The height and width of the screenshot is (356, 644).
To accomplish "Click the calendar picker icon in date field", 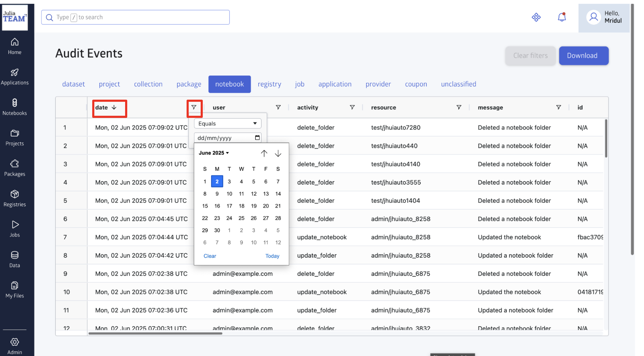I will 257,138.
